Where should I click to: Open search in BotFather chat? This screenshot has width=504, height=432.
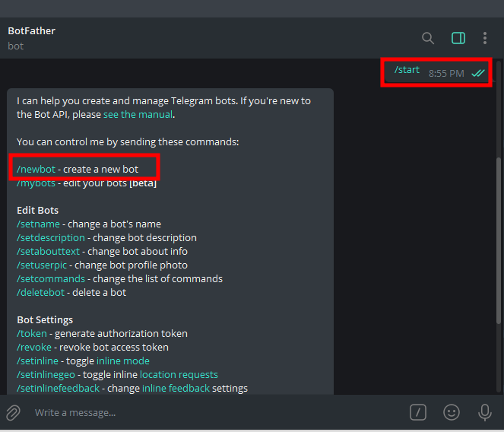tap(428, 38)
